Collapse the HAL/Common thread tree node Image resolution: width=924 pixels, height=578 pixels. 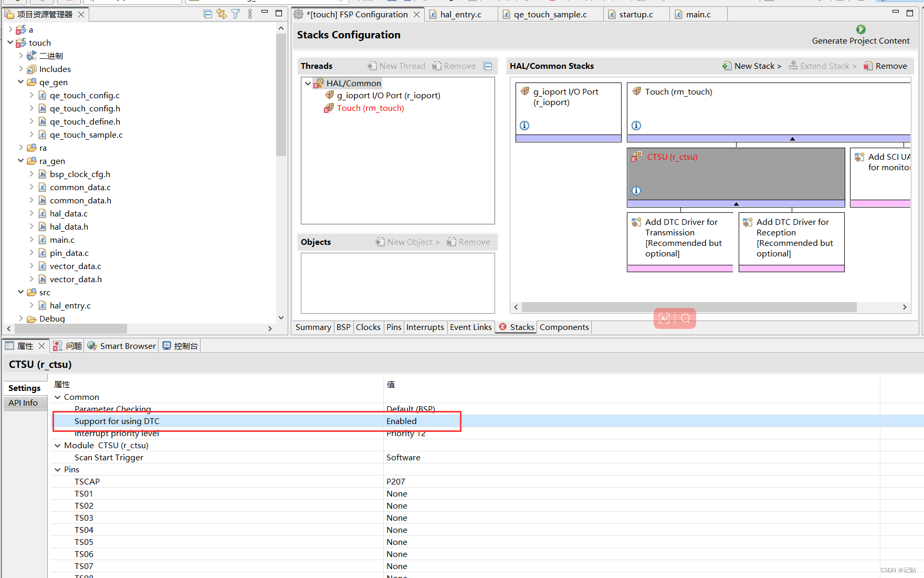(x=308, y=83)
